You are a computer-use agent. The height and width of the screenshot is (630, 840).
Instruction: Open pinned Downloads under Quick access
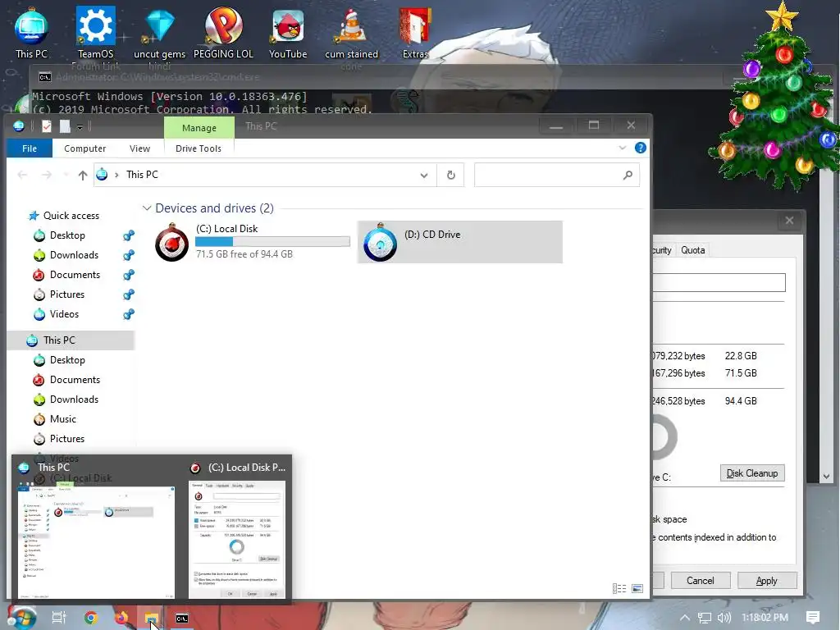(74, 255)
